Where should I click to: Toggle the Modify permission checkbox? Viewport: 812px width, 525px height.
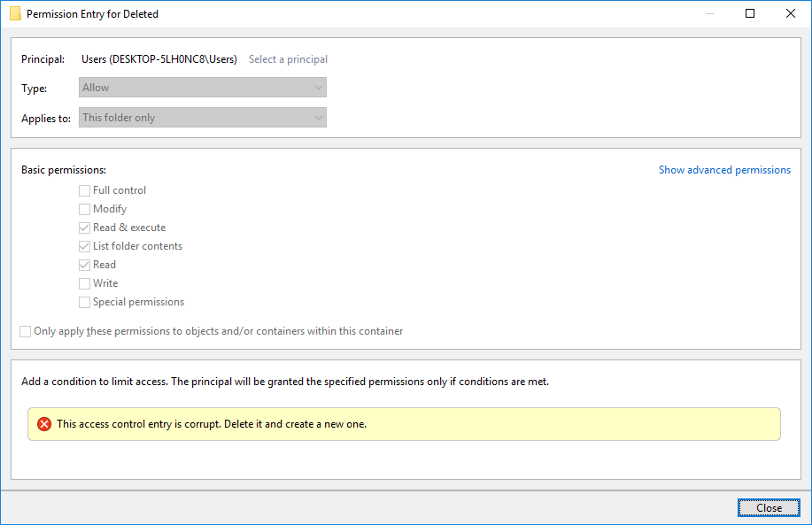(x=84, y=209)
